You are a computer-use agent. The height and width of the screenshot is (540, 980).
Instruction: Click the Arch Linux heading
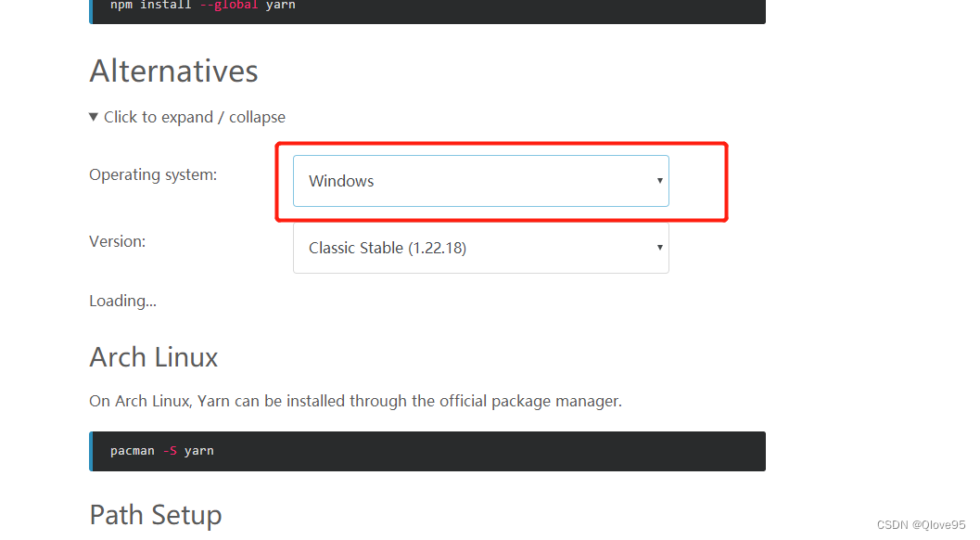pos(154,357)
